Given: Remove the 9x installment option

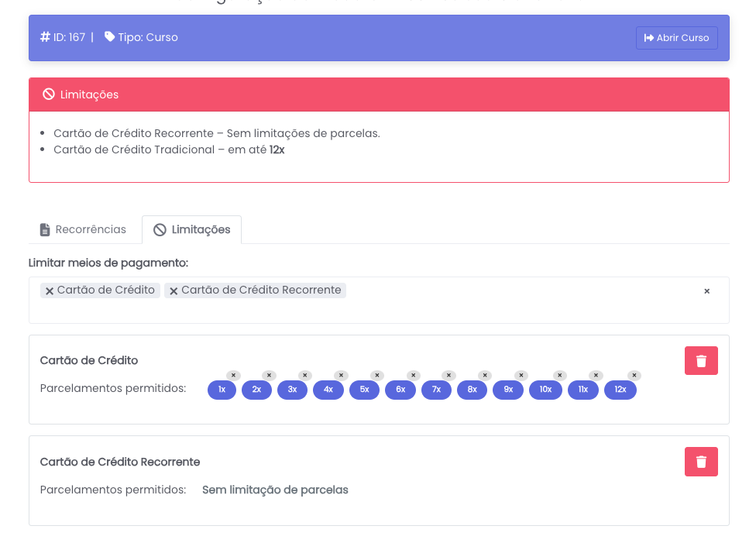Looking at the screenshot, I should click(x=521, y=376).
